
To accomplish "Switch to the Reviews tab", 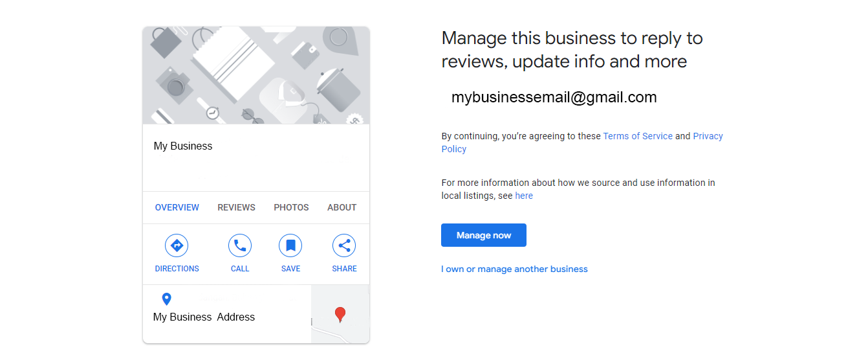I will click(x=236, y=208).
